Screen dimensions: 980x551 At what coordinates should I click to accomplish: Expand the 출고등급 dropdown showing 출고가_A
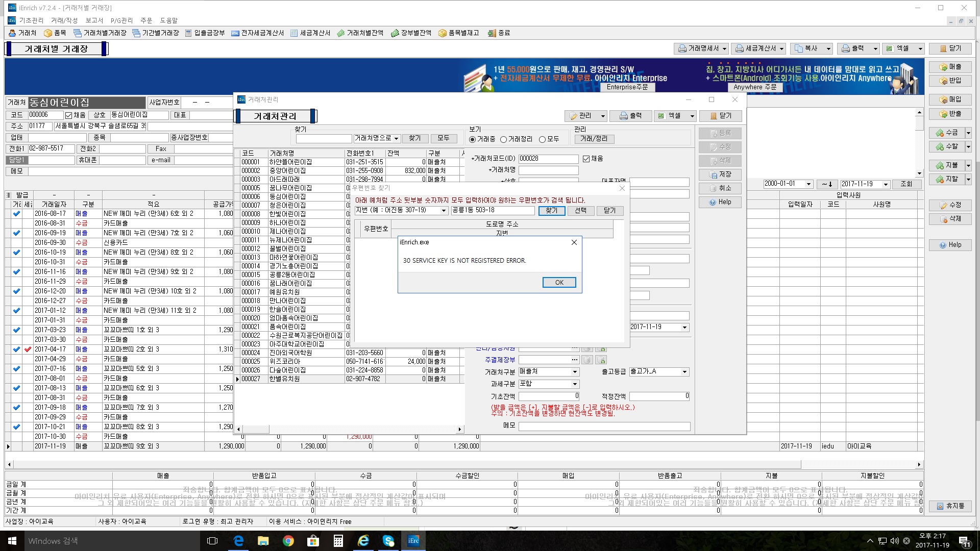[684, 372]
